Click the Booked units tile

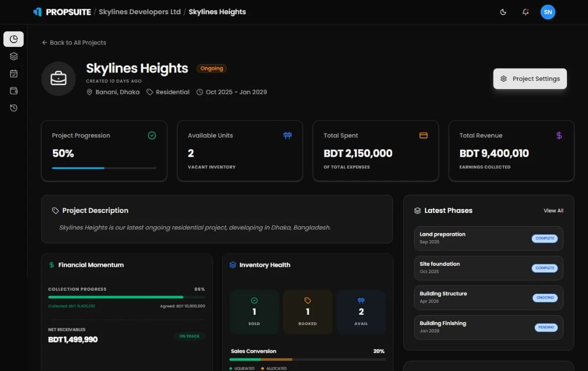click(x=308, y=312)
